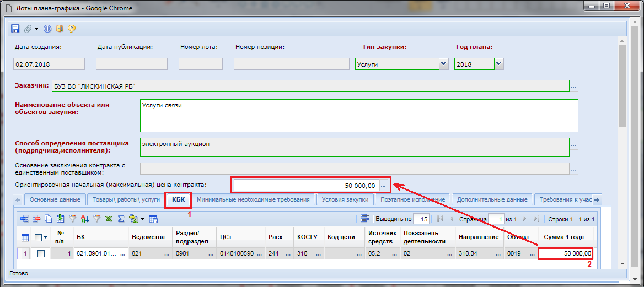
Task: Click ellipsis button beside the contract price field
Action: click(x=384, y=185)
